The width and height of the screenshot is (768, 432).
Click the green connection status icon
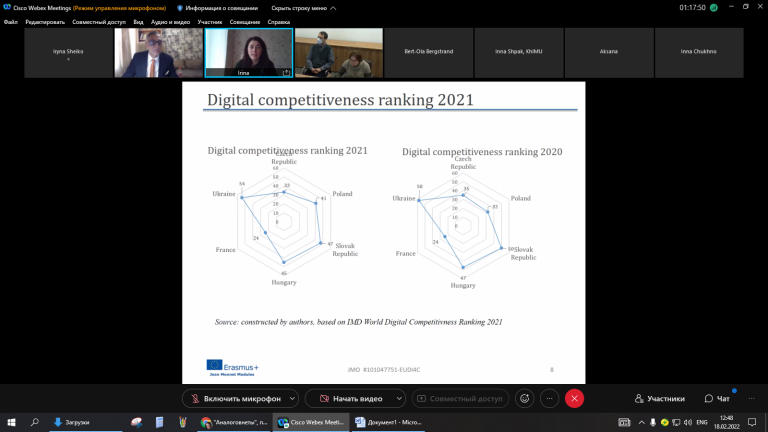pyautogui.click(x=714, y=8)
